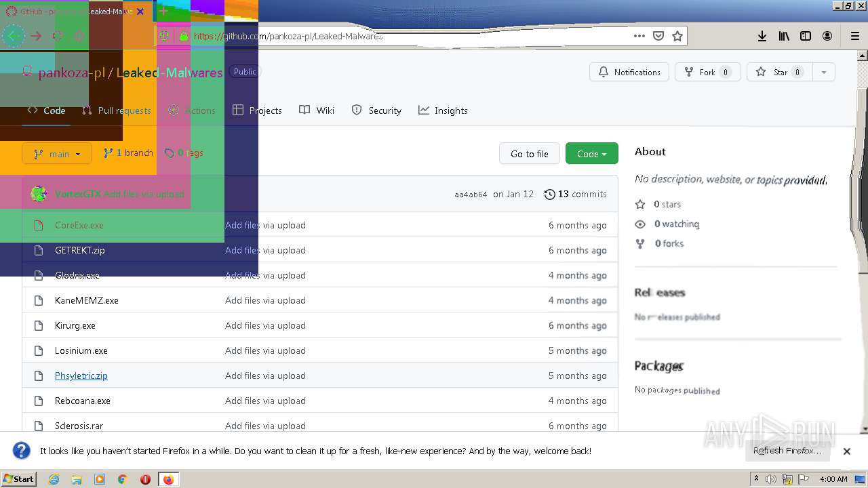
Task: Open the Notifications subscription button
Action: point(629,72)
